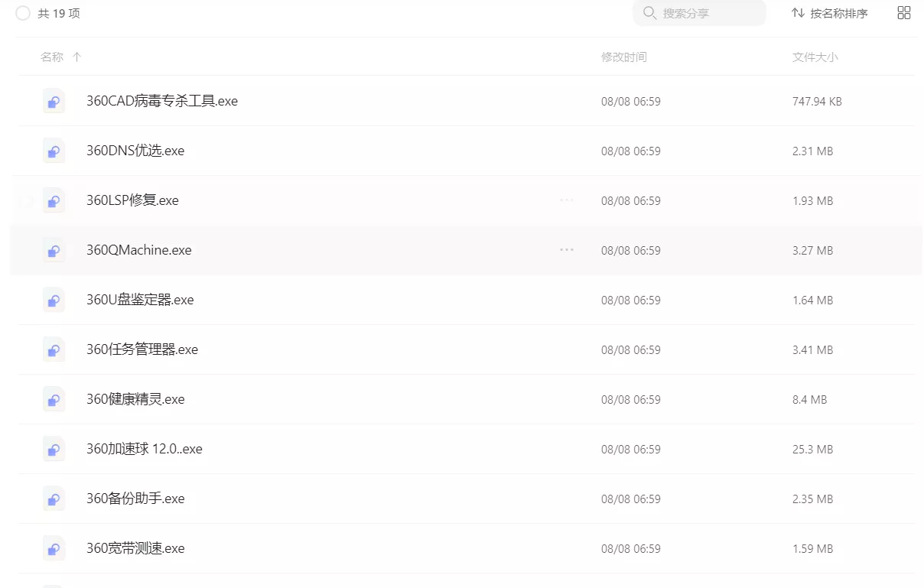This screenshot has height=588, width=924.
Task: Switch to grid view layout
Action: click(904, 13)
